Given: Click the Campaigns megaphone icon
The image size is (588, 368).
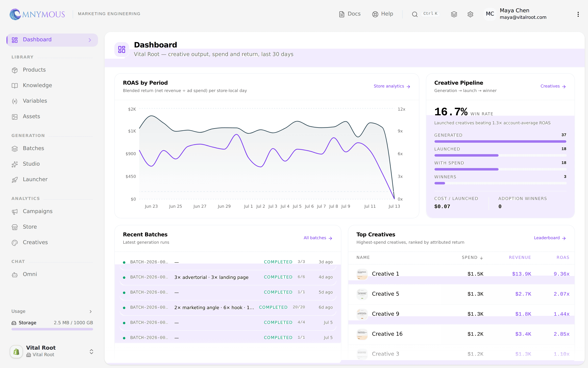Looking at the screenshot, I should coord(15,212).
